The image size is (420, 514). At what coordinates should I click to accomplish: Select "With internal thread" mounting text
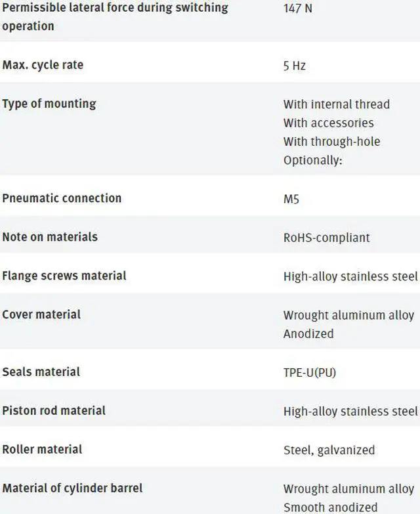coord(336,104)
